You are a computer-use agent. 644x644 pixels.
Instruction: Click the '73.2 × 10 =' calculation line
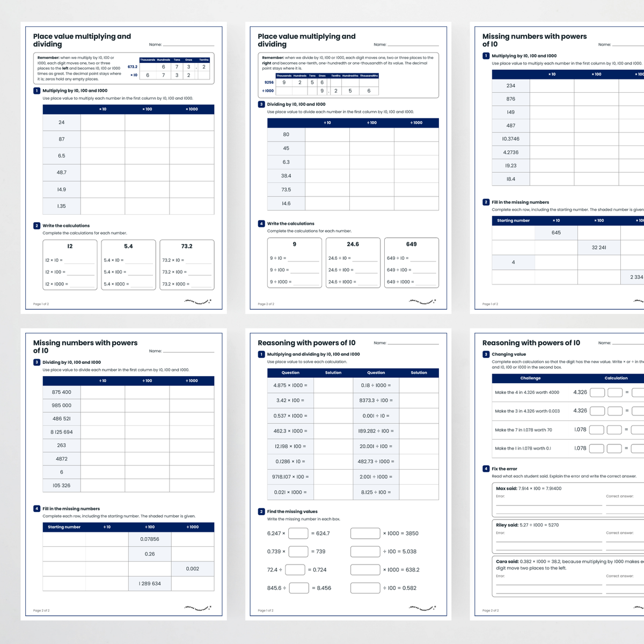187,260
